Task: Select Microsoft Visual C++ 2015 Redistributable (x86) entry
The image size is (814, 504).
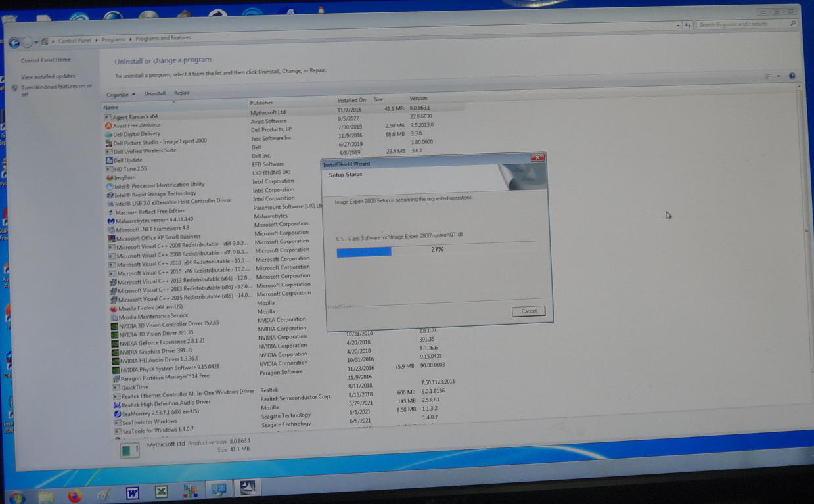Action: (184, 298)
